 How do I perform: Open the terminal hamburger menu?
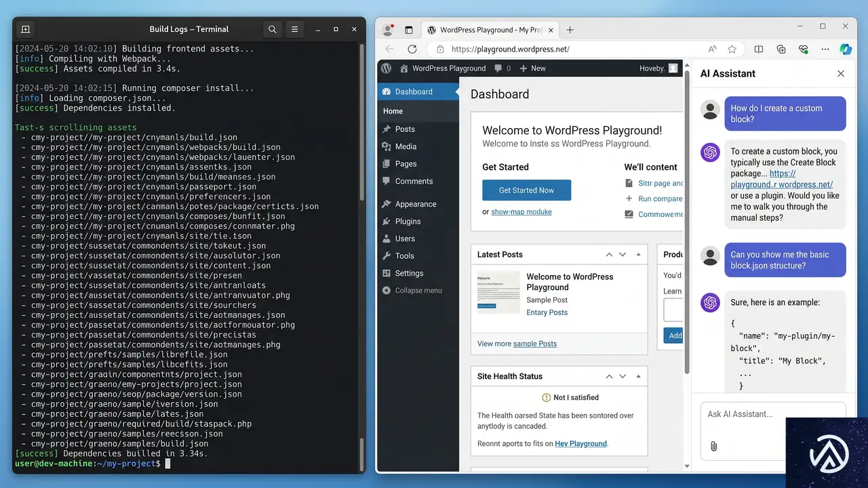pyautogui.click(x=294, y=29)
